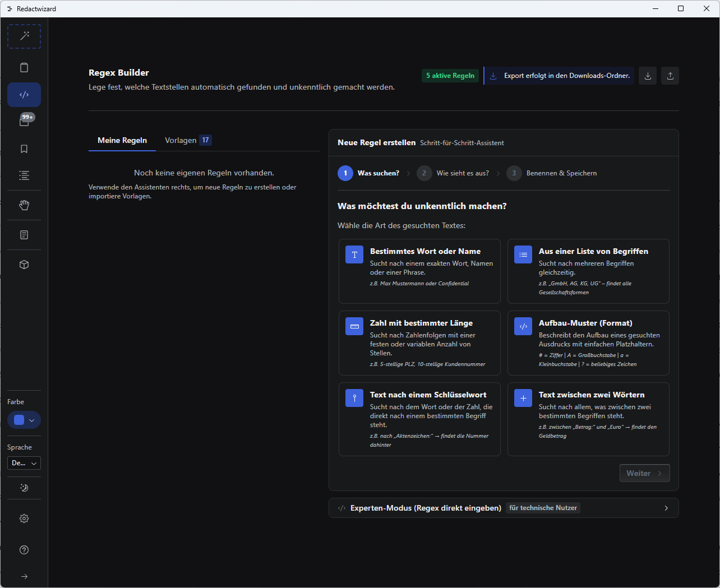The image size is (720, 588).
Task: Choose Text nach einem Schlüsselwort card
Action: pos(419,419)
